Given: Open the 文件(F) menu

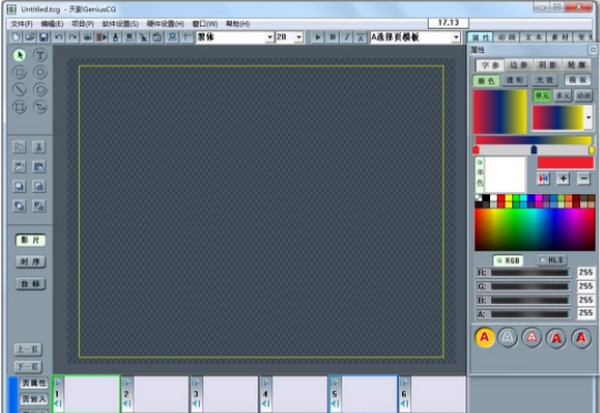Looking at the screenshot, I should point(22,22).
